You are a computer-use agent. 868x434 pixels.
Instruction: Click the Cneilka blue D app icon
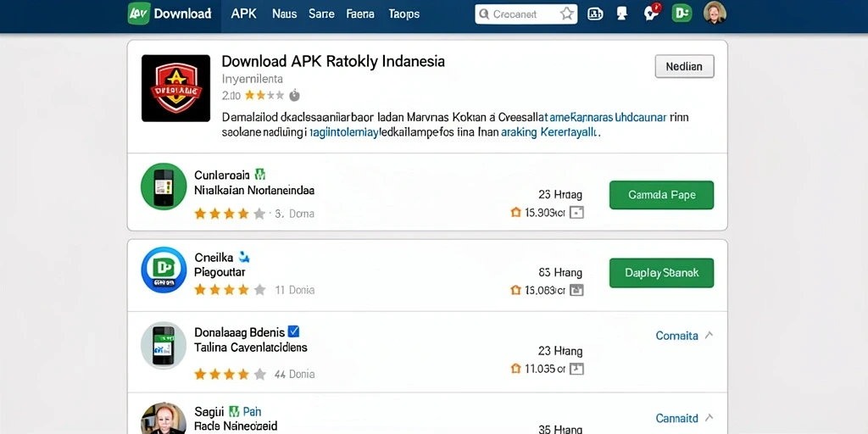pyautogui.click(x=164, y=270)
